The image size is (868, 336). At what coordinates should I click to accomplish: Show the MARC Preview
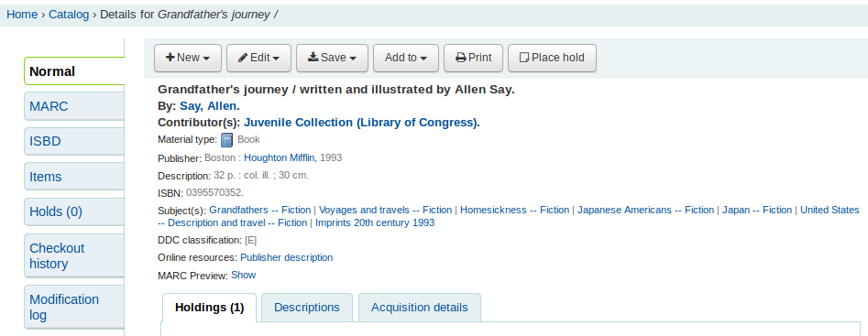pos(244,275)
